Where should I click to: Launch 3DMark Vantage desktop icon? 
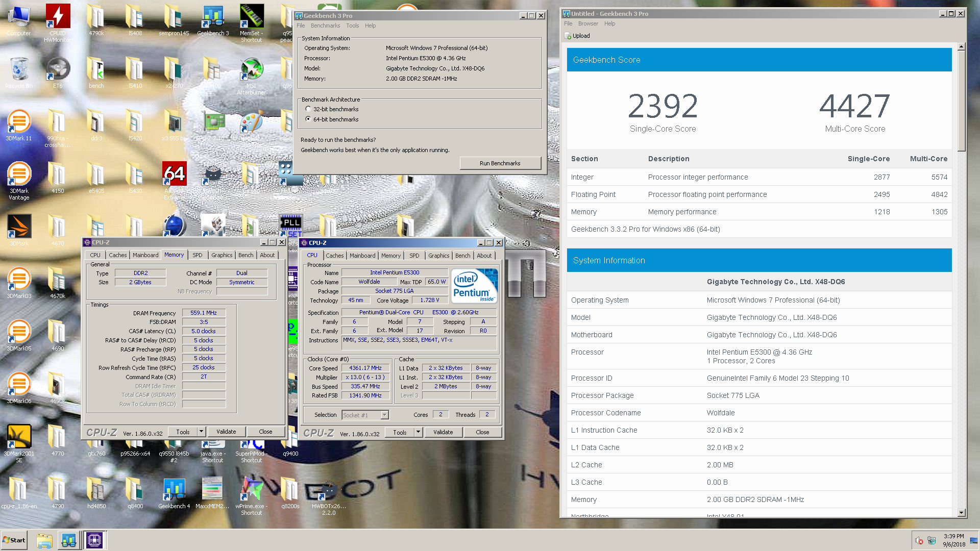[x=19, y=181]
